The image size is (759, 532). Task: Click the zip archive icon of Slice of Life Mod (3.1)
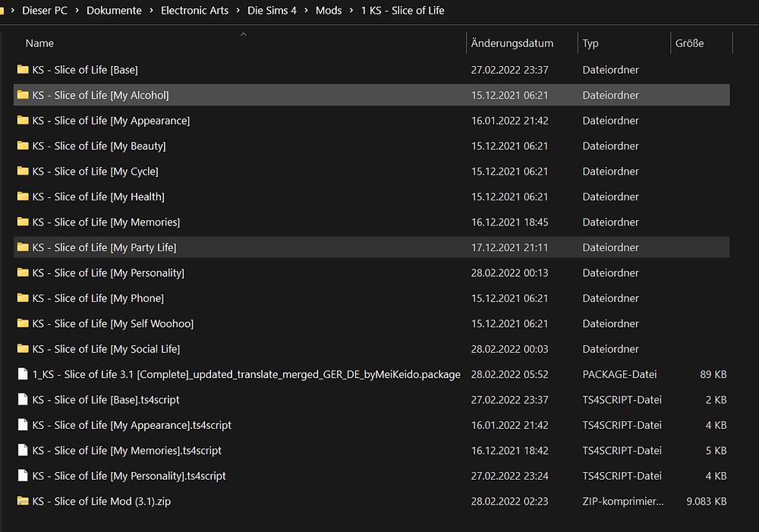23,501
